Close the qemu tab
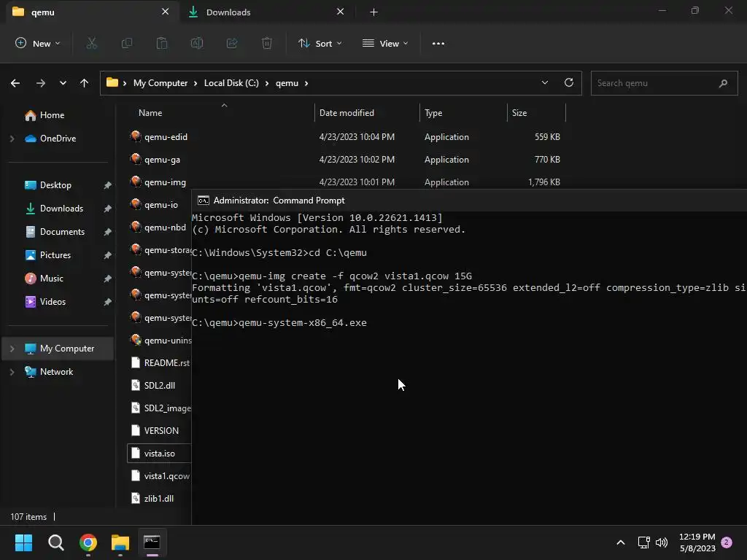 click(x=165, y=12)
